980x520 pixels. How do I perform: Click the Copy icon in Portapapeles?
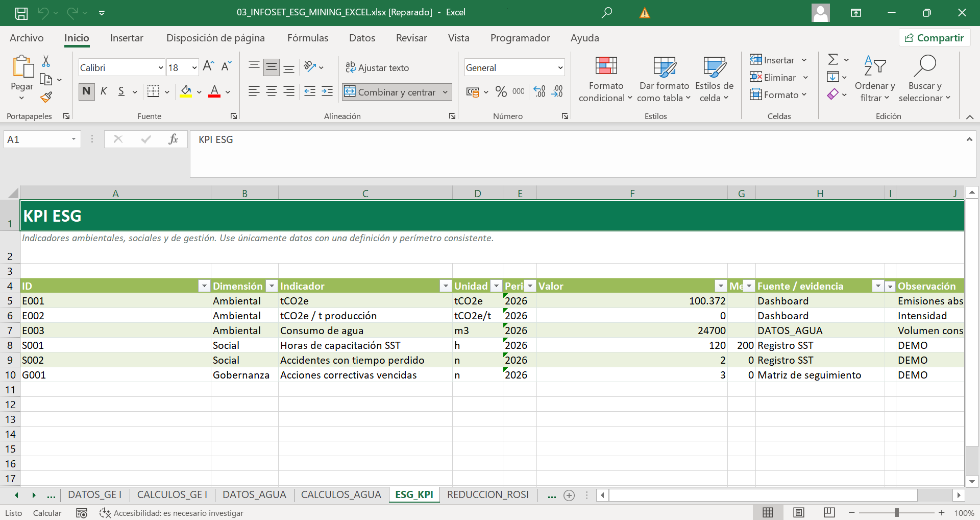[x=46, y=80]
